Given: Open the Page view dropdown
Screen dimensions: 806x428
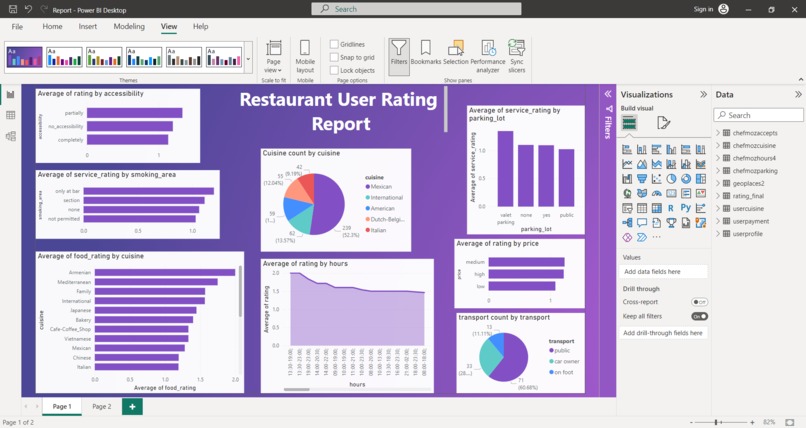Looking at the screenshot, I should point(273,57).
